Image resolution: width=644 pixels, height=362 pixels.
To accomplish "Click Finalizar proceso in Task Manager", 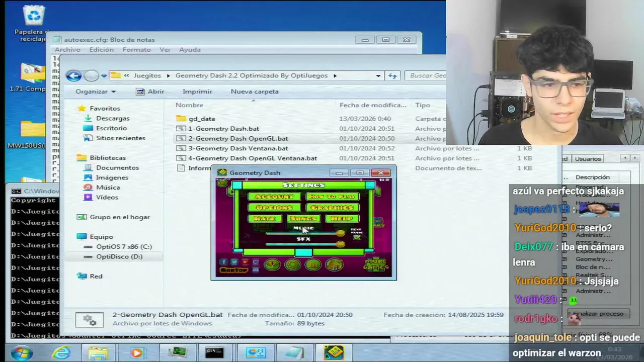I will click(x=598, y=313).
